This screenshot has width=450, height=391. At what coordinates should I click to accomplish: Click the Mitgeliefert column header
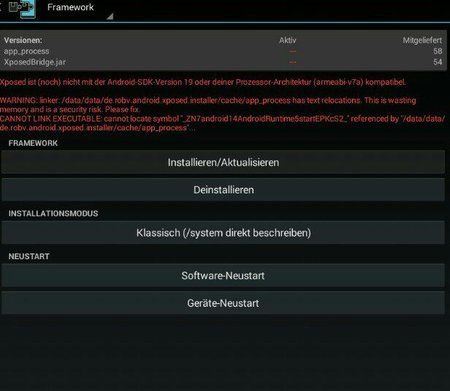pyautogui.click(x=422, y=40)
